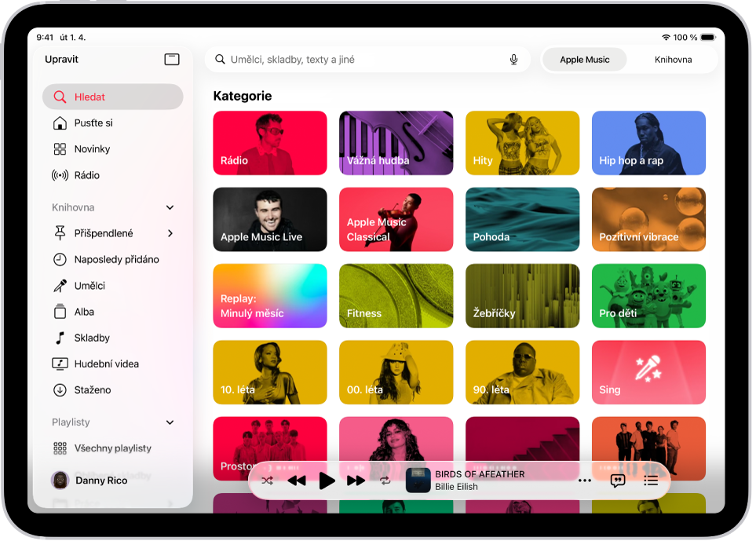
Task: Start playback with the play button
Action: (327, 481)
